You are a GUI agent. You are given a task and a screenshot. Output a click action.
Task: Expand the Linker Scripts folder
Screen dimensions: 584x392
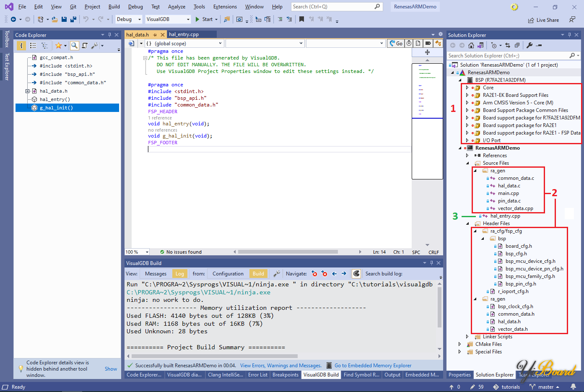(x=467, y=337)
